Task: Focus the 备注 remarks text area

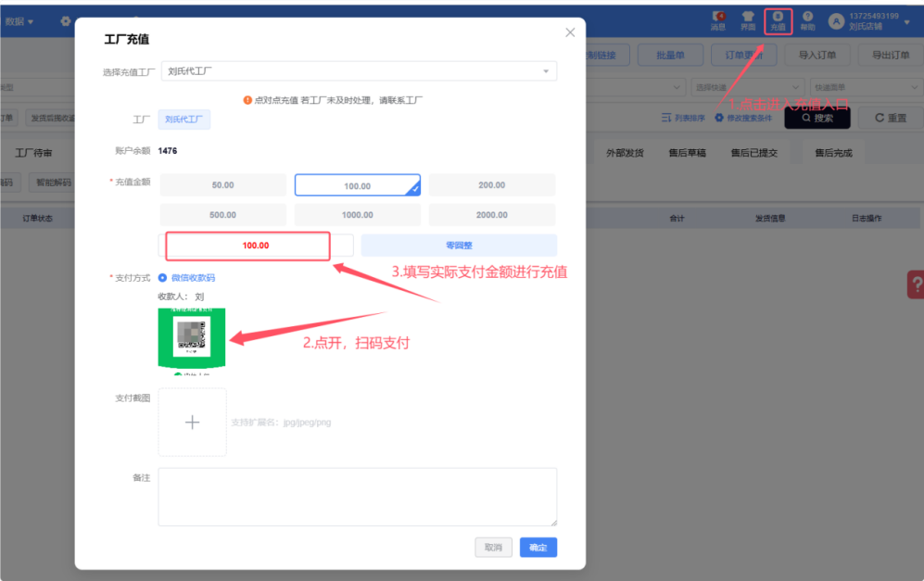Action: coord(357,497)
